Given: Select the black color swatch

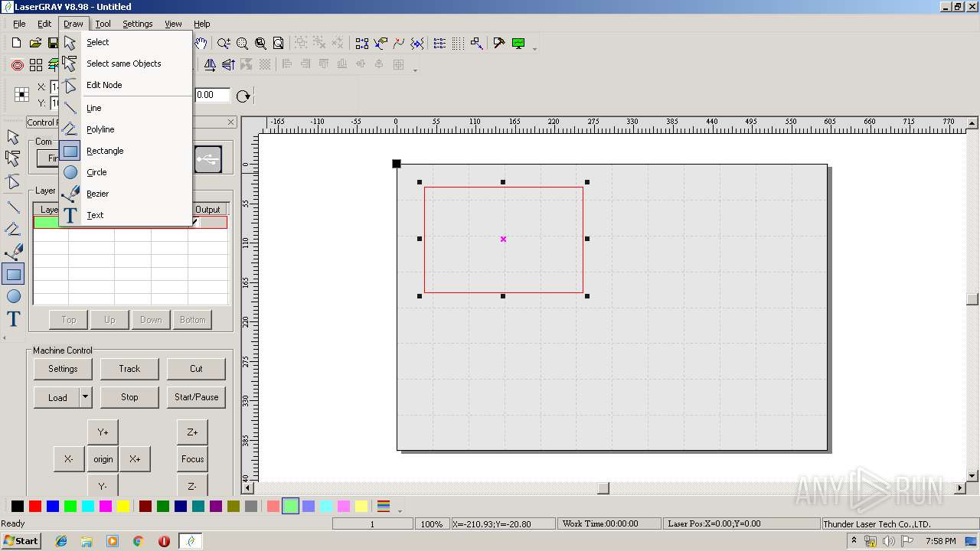Looking at the screenshot, I should point(17,506).
